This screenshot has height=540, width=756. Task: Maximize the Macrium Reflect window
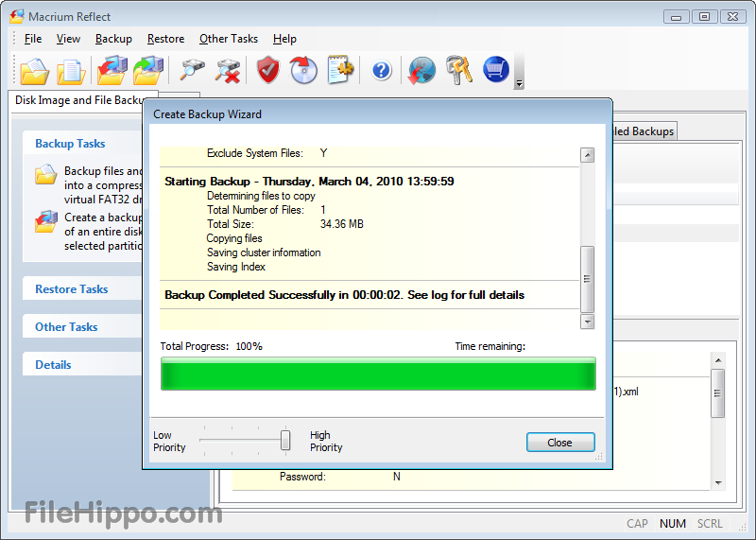point(704,17)
